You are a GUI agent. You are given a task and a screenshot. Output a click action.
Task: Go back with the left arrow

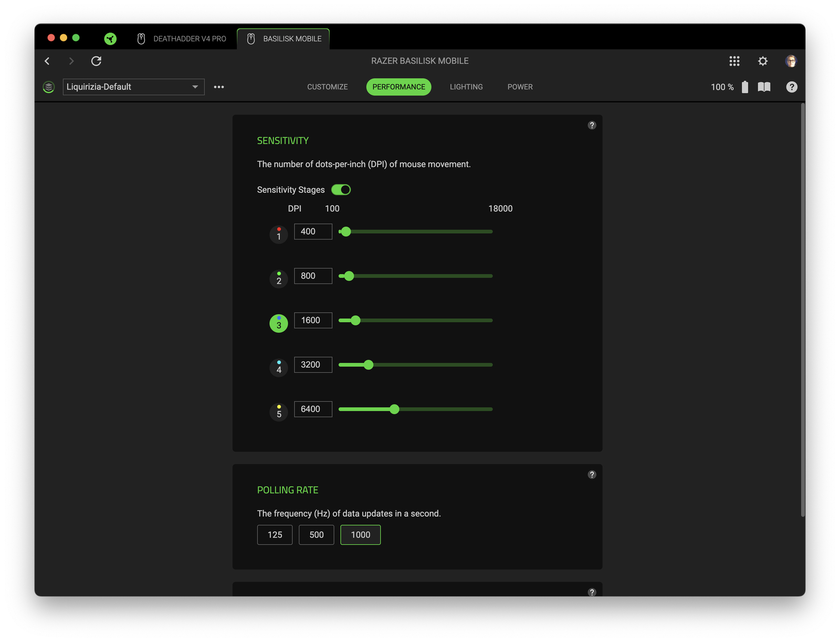pyautogui.click(x=47, y=61)
